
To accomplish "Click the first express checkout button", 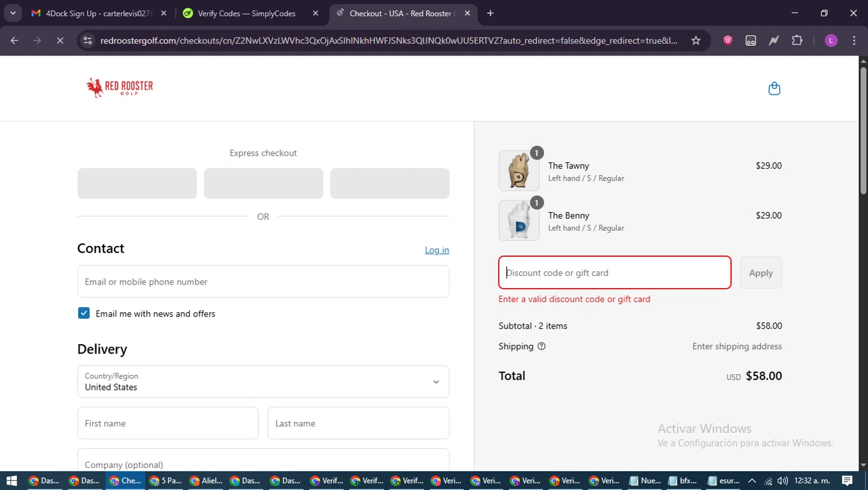I will point(137,183).
